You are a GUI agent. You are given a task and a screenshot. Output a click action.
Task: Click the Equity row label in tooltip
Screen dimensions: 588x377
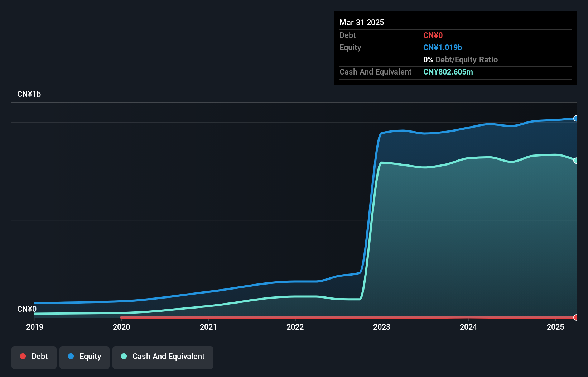(350, 47)
